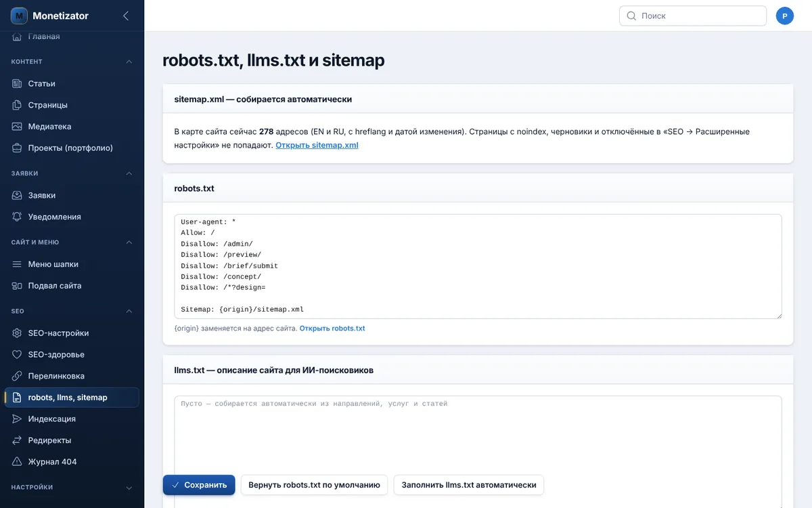Click Заполнить llms.txt автоматически
The image size is (812, 508).
tap(469, 485)
